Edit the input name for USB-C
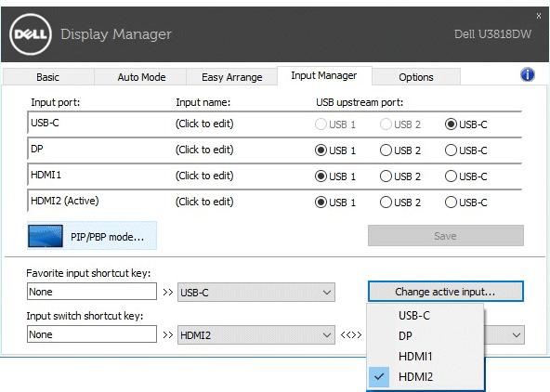 point(204,124)
